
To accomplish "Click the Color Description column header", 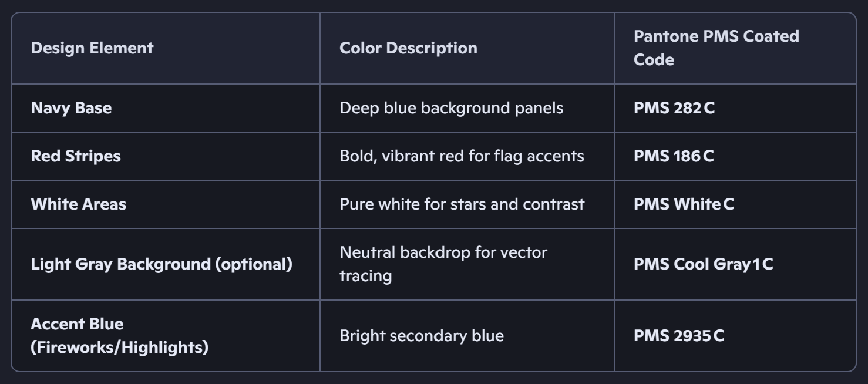I will pyautogui.click(x=408, y=48).
